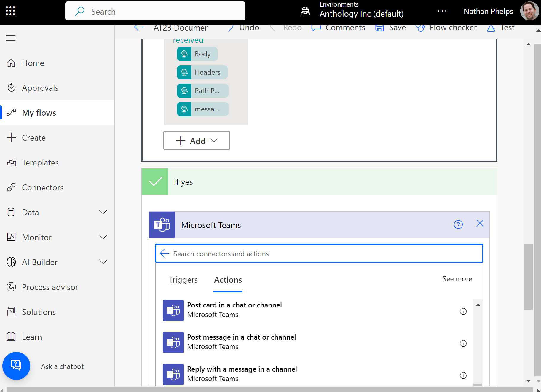Click back arrow in connector search
The width and height of the screenshot is (541, 392).
pyautogui.click(x=165, y=253)
